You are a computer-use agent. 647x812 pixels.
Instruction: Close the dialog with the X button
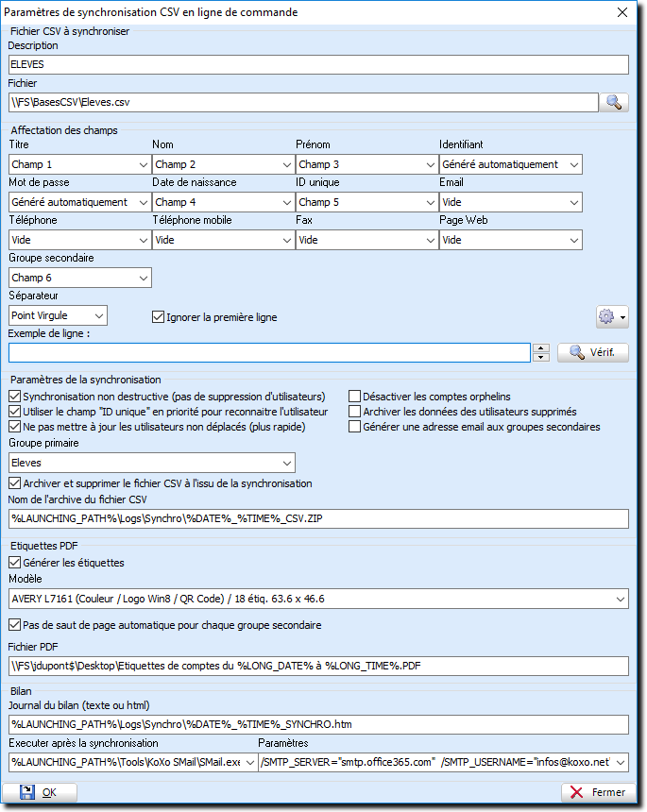(622, 12)
